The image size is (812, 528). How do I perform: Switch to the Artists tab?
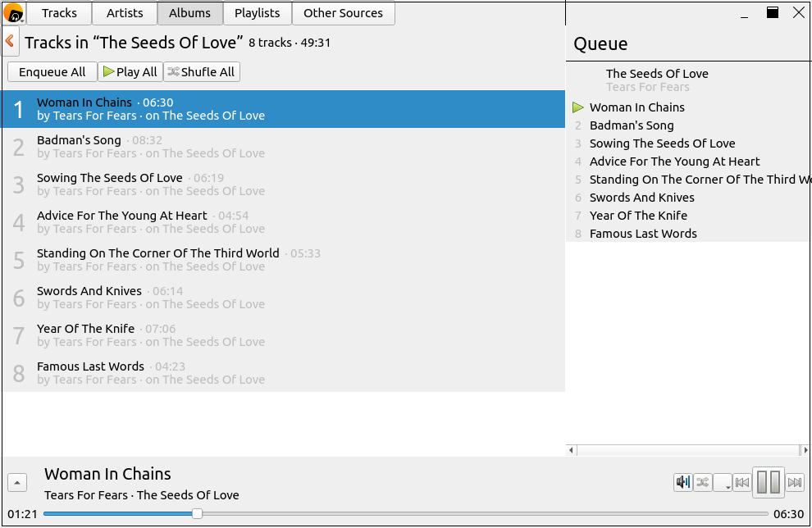tap(125, 13)
